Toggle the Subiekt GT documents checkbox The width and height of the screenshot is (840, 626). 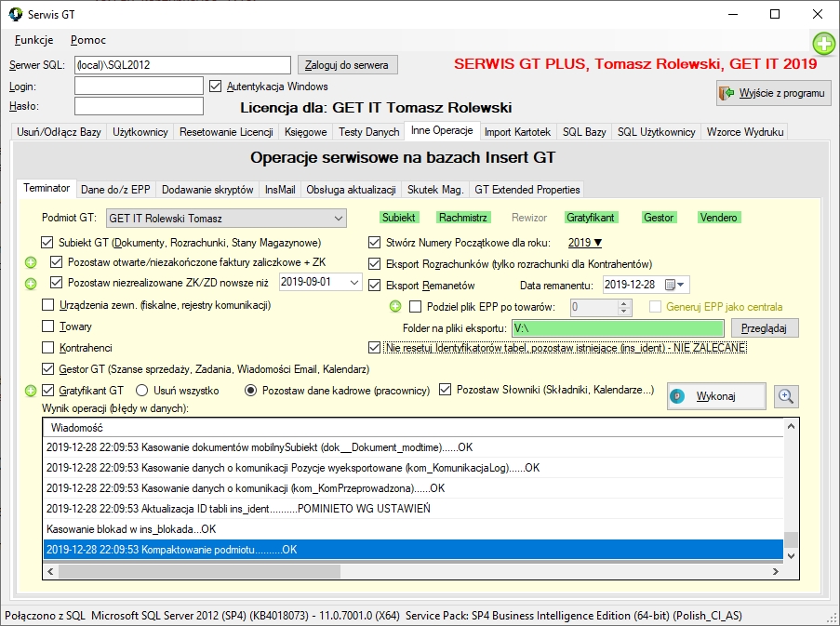[47, 243]
